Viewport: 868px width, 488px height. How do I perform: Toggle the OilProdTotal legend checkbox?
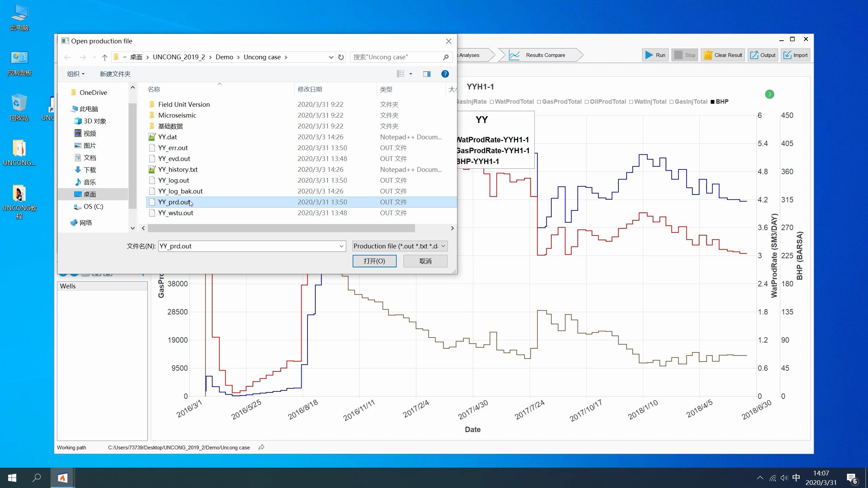587,102
